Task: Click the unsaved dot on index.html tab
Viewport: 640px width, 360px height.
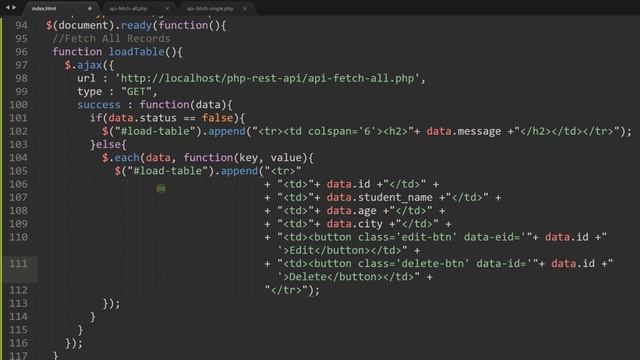Action: (89, 8)
